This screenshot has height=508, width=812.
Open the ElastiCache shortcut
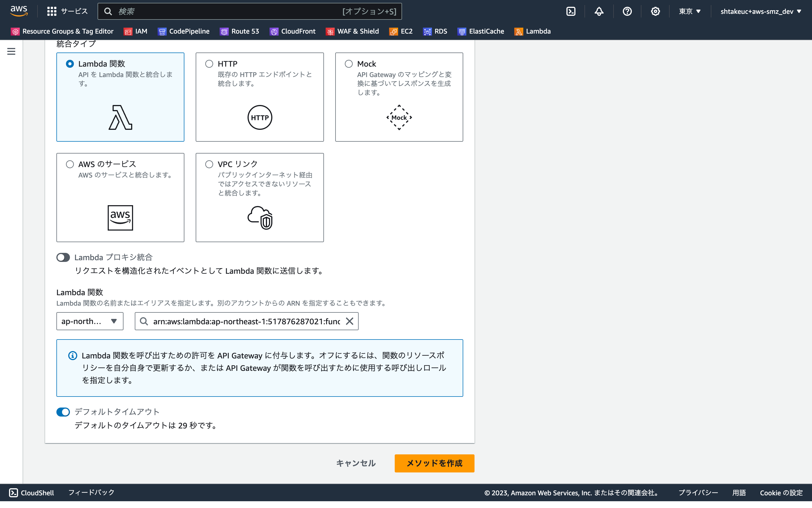pyautogui.click(x=481, y=31)
